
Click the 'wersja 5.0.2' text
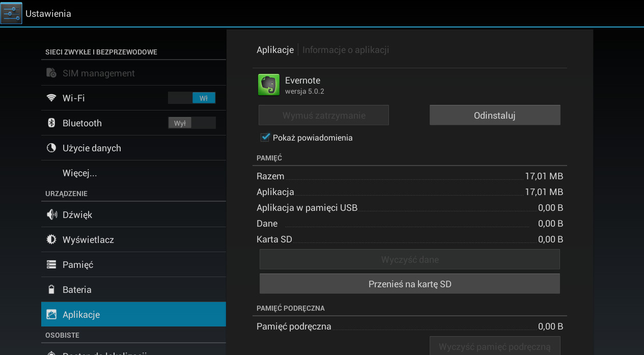pos(304,92)
